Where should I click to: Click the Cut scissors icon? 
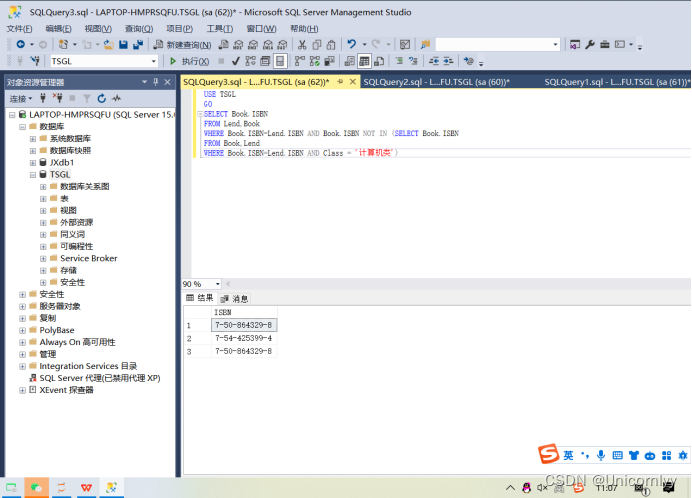tap(302, 45)
